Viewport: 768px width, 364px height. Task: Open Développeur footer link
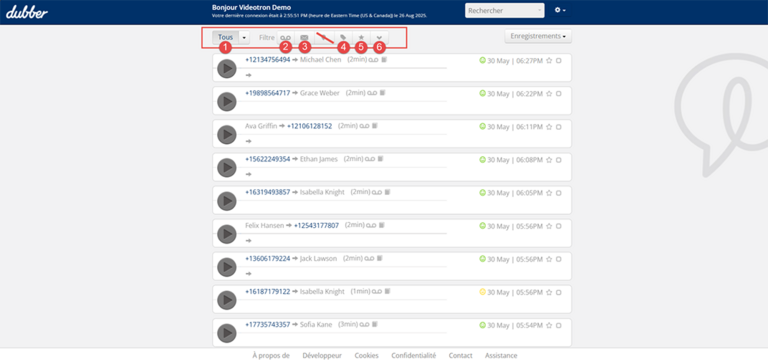coord(322,356)
